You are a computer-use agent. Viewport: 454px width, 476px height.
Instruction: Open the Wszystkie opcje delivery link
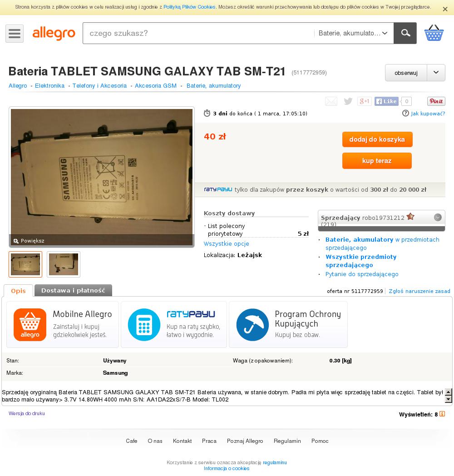pos(227,243)
